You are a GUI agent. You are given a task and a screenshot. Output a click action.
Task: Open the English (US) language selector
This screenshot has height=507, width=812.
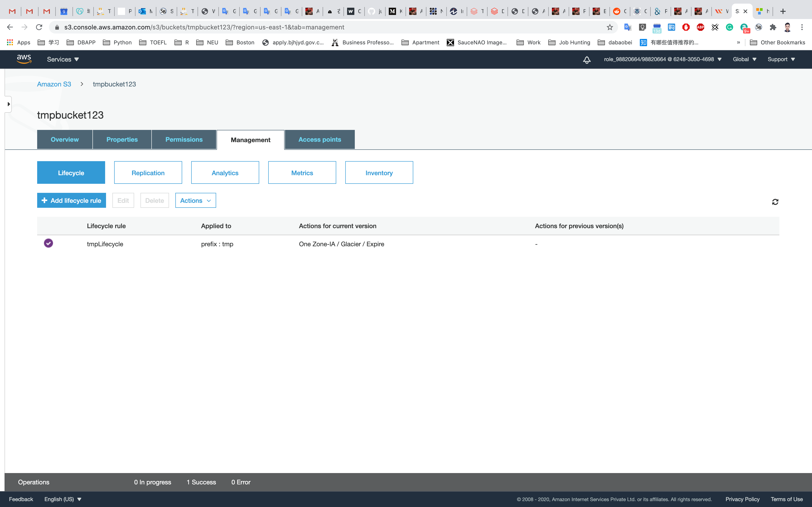pyautogui.click(x=63, y=499)
